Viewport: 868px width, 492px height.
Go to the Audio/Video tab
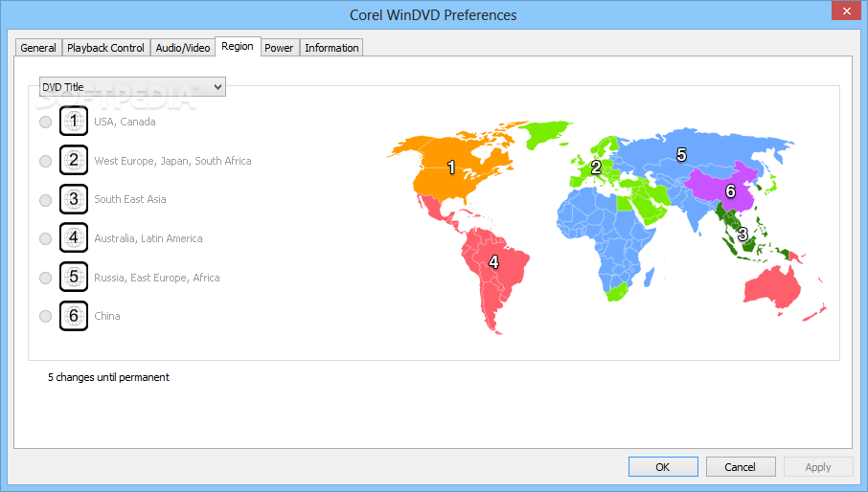[183, 48]
